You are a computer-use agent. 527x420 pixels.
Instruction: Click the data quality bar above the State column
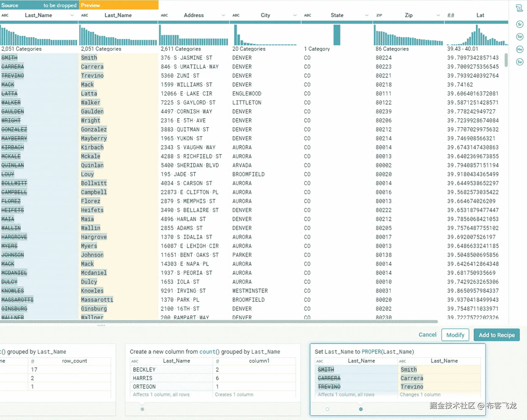336,21
